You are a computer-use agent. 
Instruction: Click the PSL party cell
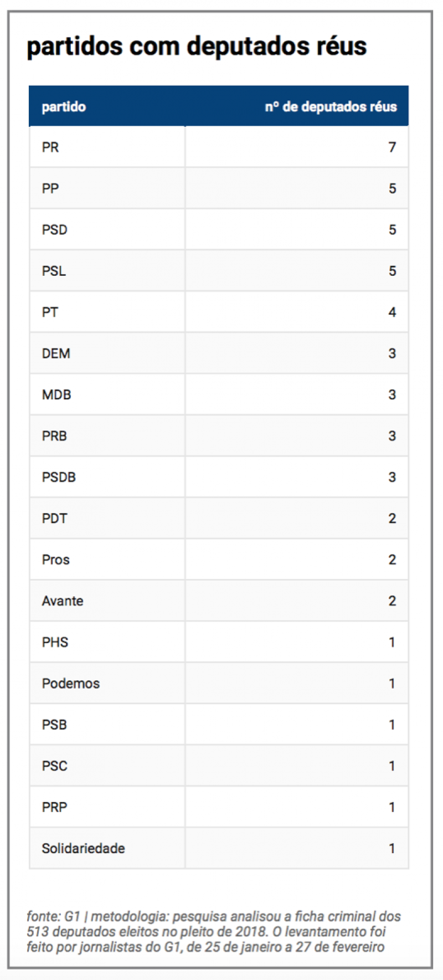[54, 271]
